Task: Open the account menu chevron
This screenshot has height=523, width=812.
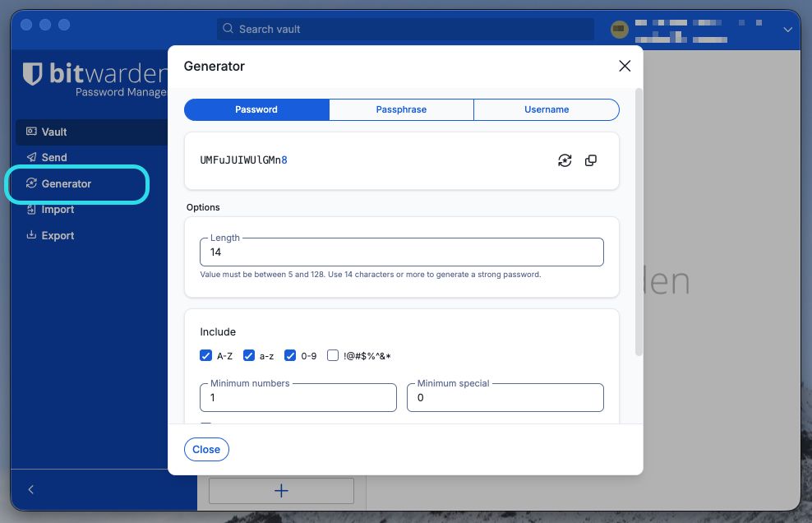Action: (x=787, y=30)
